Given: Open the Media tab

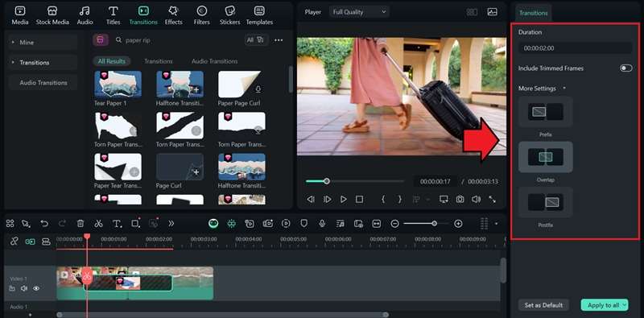Looking at the screenshot, I should tap(19, 15).
